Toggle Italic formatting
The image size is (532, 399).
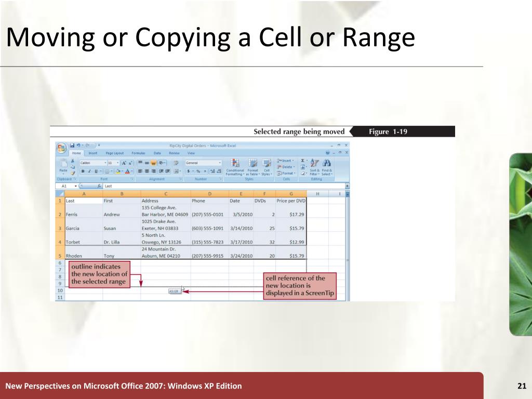pyautogui.click(x=89, y=171)
